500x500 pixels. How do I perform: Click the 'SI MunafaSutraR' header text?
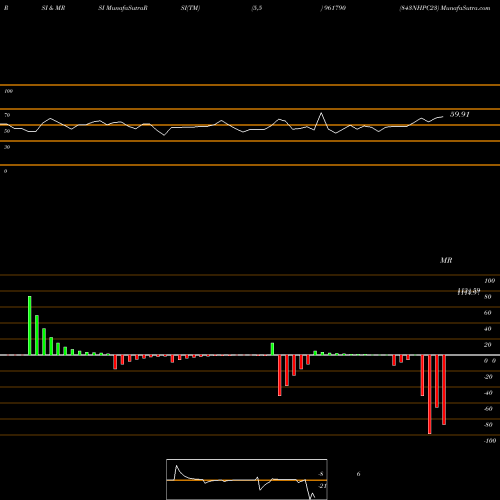pos(123,8)
